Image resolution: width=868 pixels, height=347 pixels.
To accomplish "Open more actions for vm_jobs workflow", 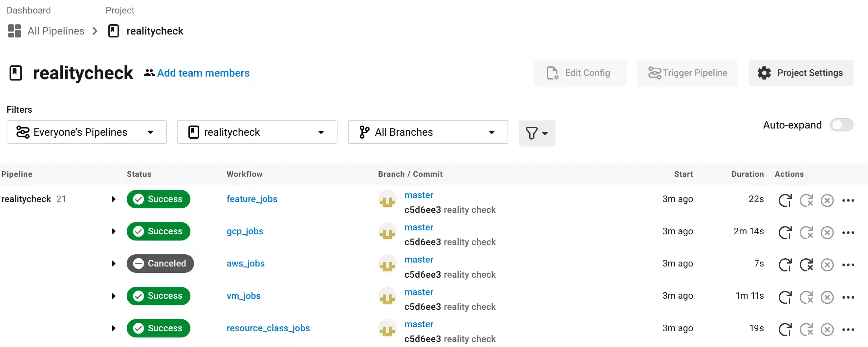I will coord(848,297).
